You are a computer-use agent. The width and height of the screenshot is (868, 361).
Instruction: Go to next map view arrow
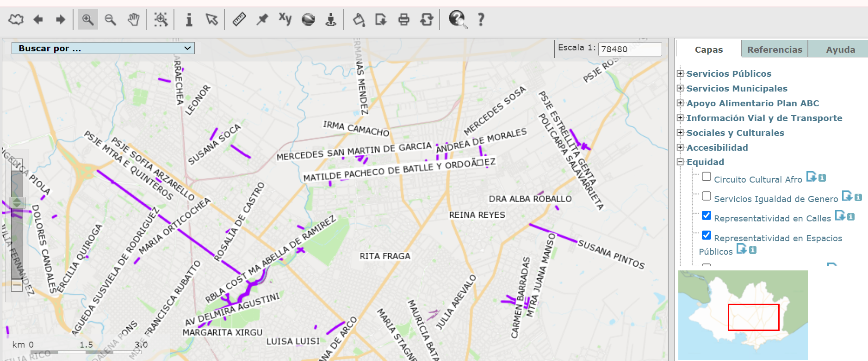(61, 19)
